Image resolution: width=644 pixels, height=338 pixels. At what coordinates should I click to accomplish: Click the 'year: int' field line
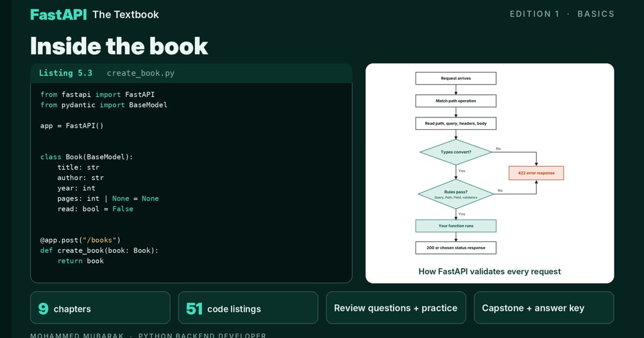click(x=76, y=188)
